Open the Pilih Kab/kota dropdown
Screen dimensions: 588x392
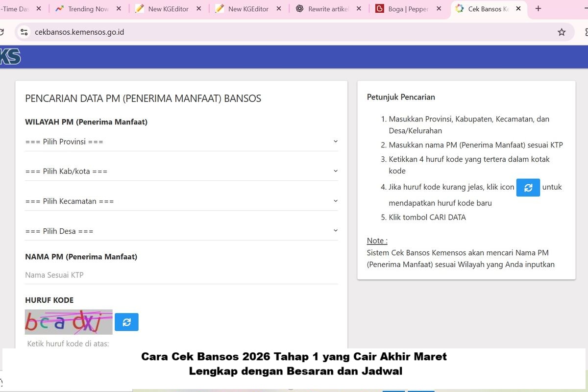tap(181, 171)
